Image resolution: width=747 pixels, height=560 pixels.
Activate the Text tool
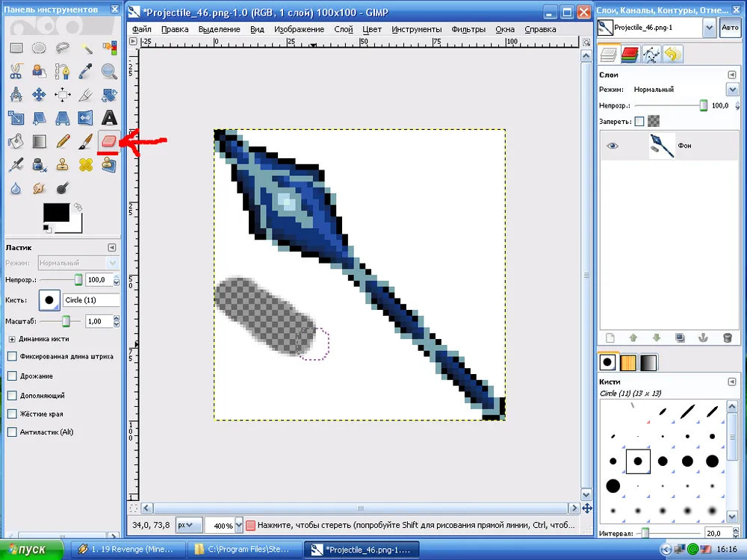109,118
